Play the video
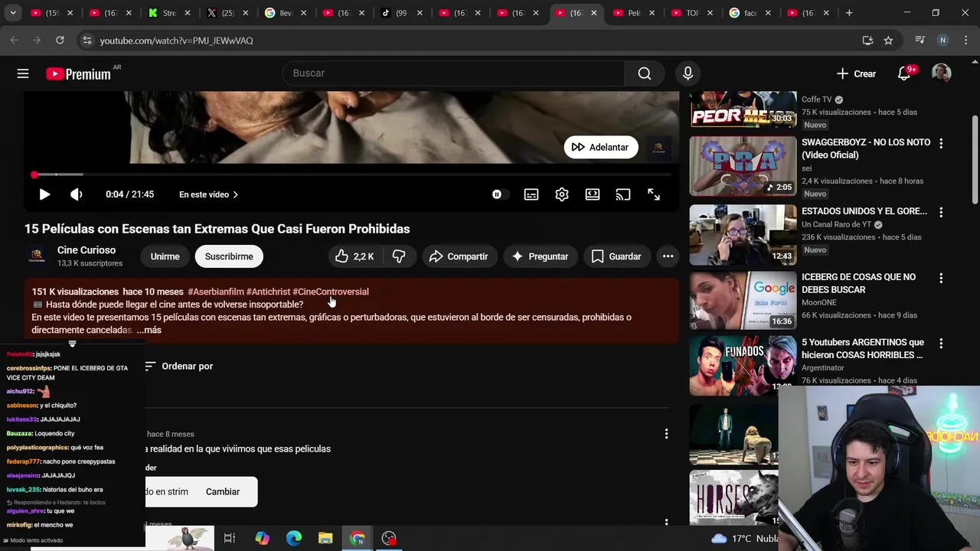Image resolution: width=980 pixels, height=551 pixels. point(44,194)
